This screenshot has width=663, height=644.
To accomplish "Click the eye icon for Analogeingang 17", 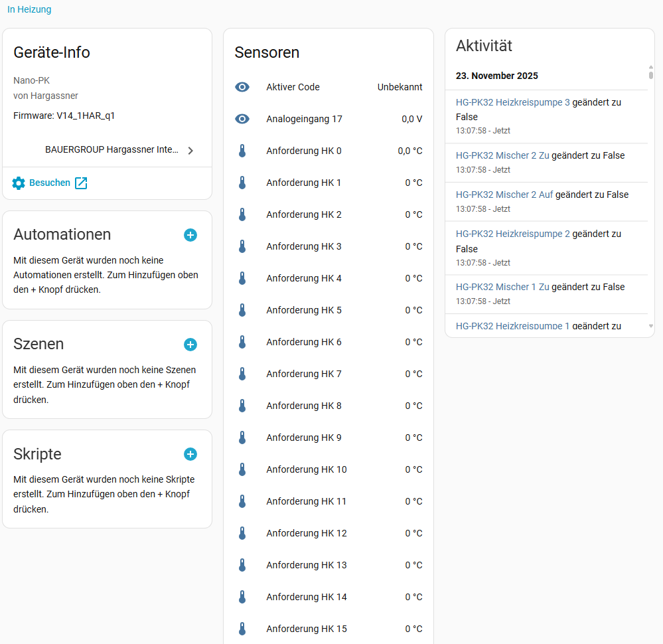I will point(242,119).
